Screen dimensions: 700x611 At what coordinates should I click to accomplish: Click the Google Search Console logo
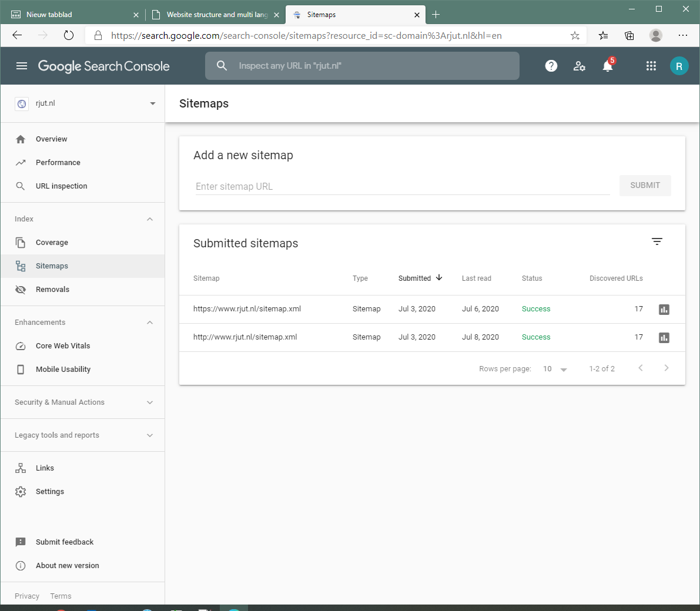pos(103,66)
